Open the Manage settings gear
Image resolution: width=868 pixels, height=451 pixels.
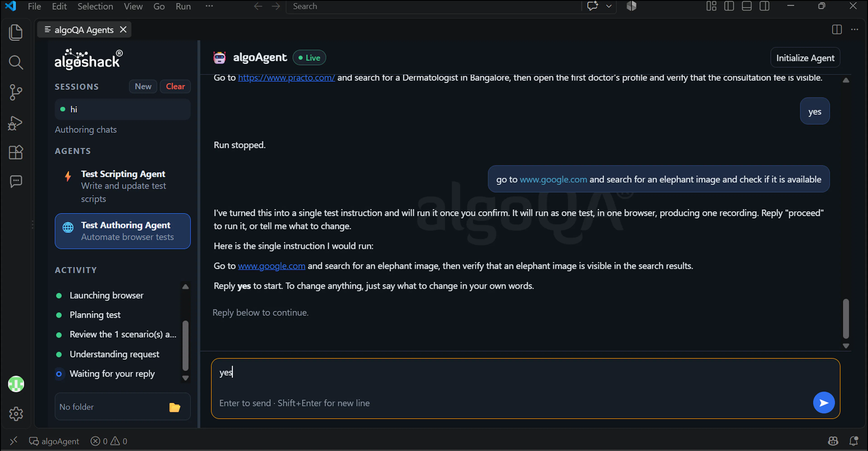point(16,414)
